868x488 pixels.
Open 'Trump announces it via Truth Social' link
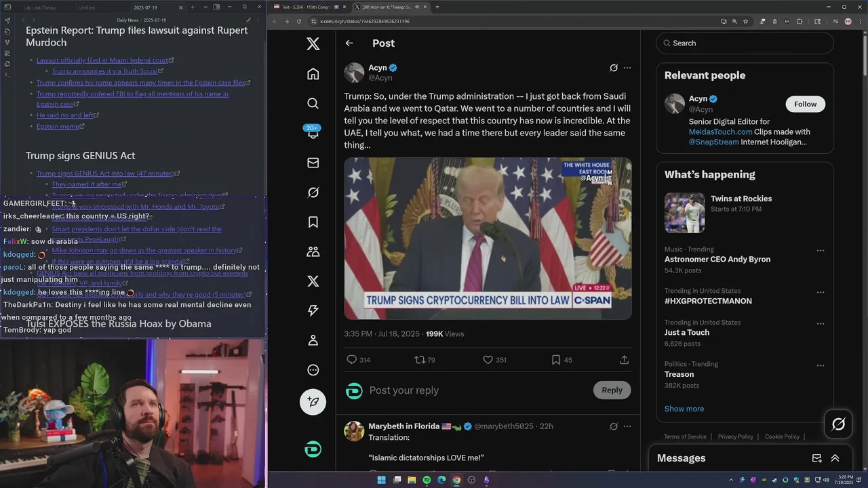click(105, 71)
